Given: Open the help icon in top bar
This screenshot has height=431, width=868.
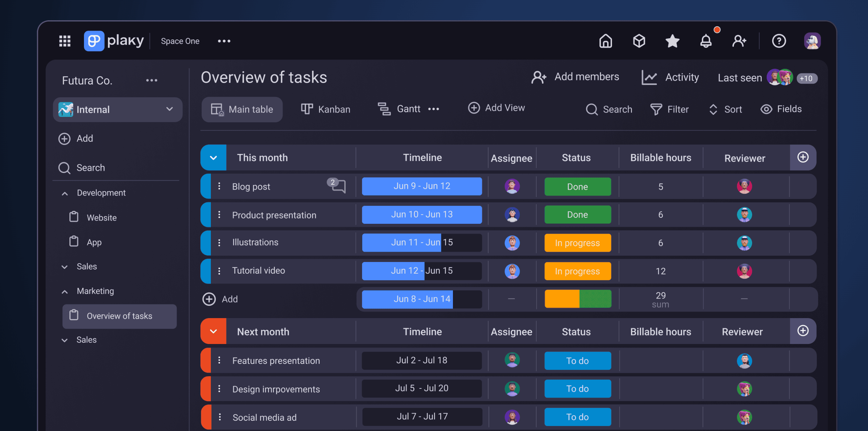Looking at the screenshot, I should [779, 41].
